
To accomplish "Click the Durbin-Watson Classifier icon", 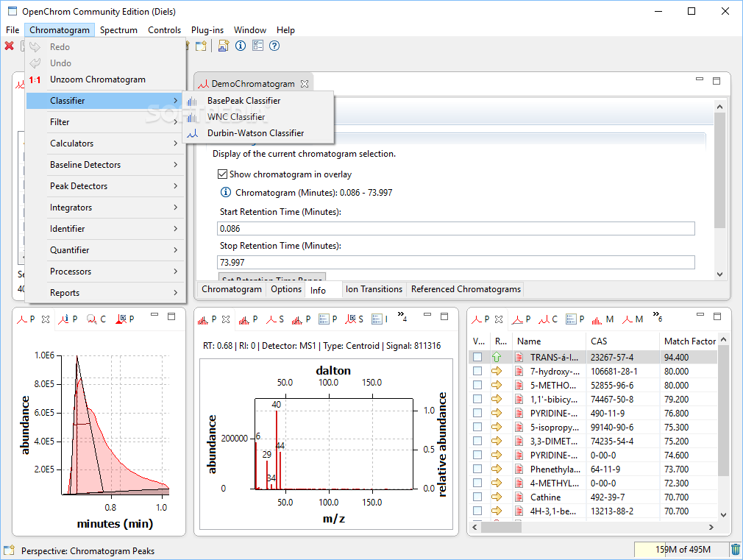I will click(192, 134).
